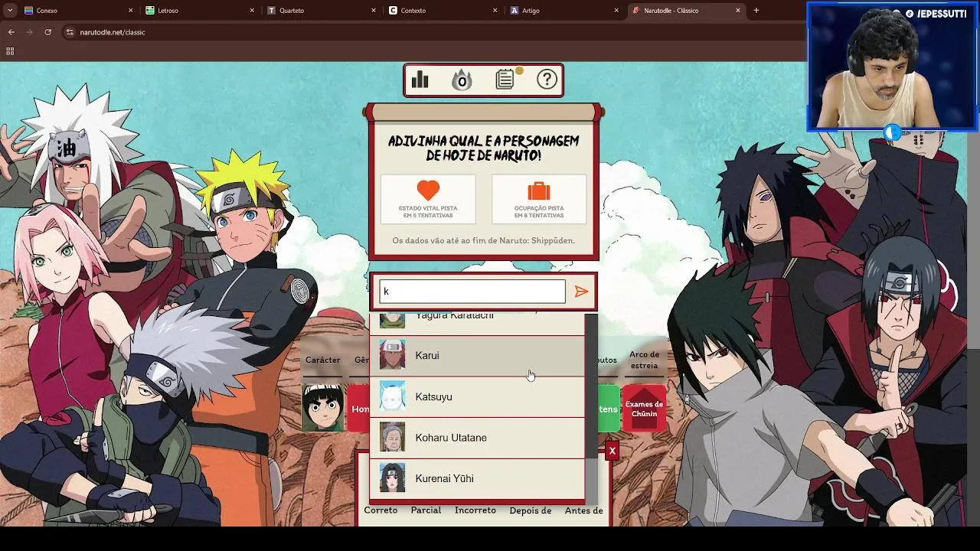Open a new browser tab
The image size is (980, 551).
coord(756,11)
